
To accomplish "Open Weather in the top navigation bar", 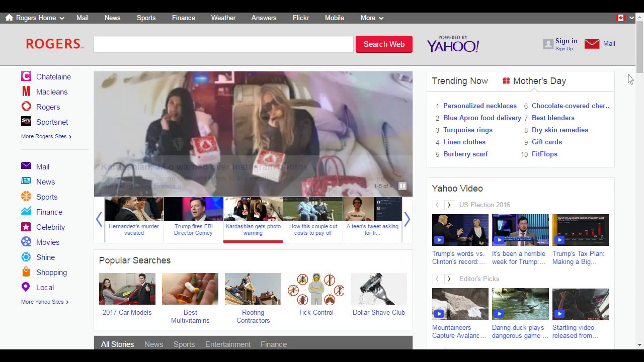I will (x=223, y=18).
